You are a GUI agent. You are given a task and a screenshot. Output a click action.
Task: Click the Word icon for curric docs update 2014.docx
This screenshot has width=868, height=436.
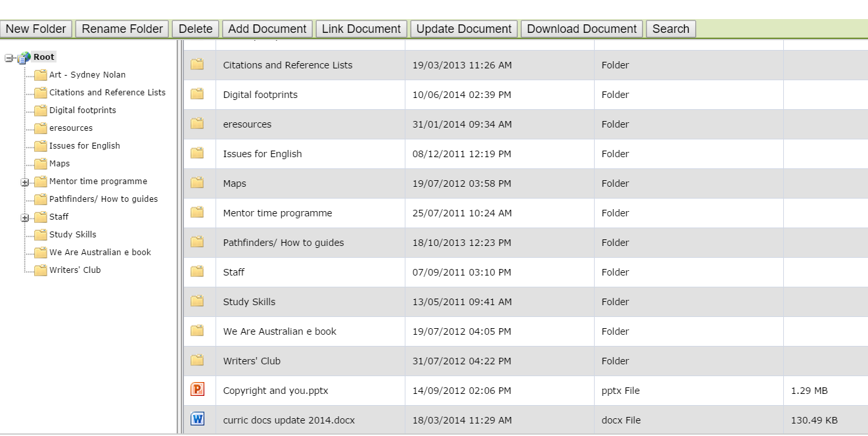197,419
